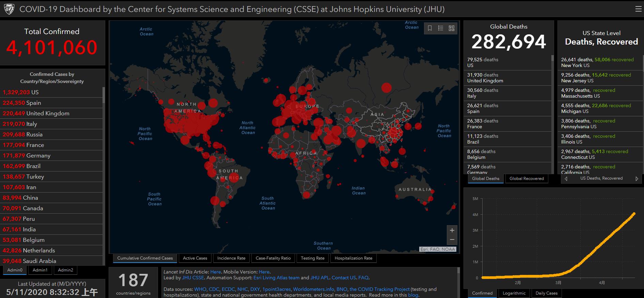The height and width of the screenshot is (298, 644).
Task: Select the Admin1 level tab
Action: tap(40, 270)
